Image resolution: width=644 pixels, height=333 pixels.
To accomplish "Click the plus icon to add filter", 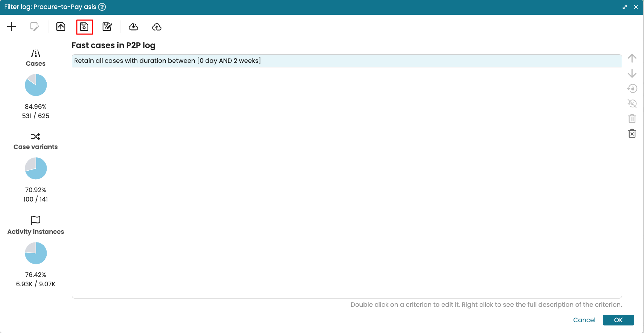I will [x=11, y=27].
